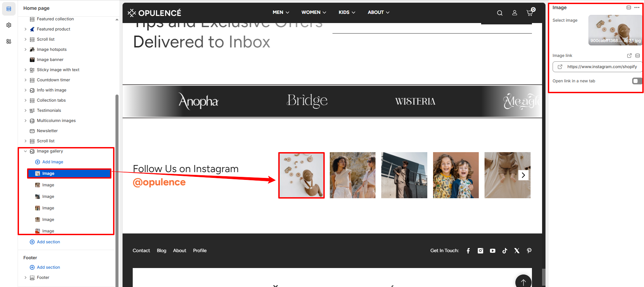Expand the Featured product section

coord(25,29)
